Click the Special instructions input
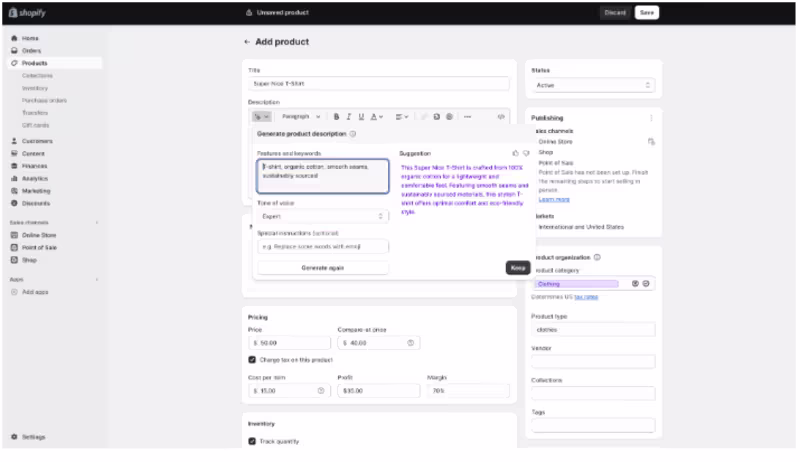Image resolution: width=800 pixels, height=462 pixels. pos(322,246)
